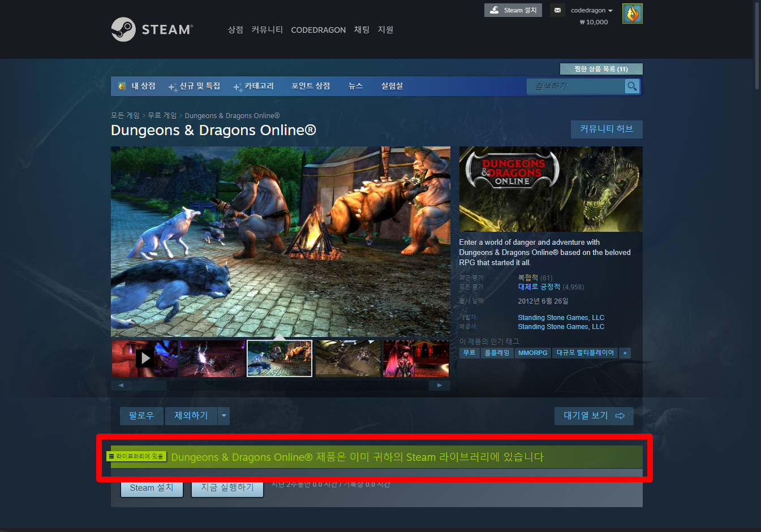761x532 pixels.
Task: Open the 지원 top menu
Action: click(x=385, y=29)
